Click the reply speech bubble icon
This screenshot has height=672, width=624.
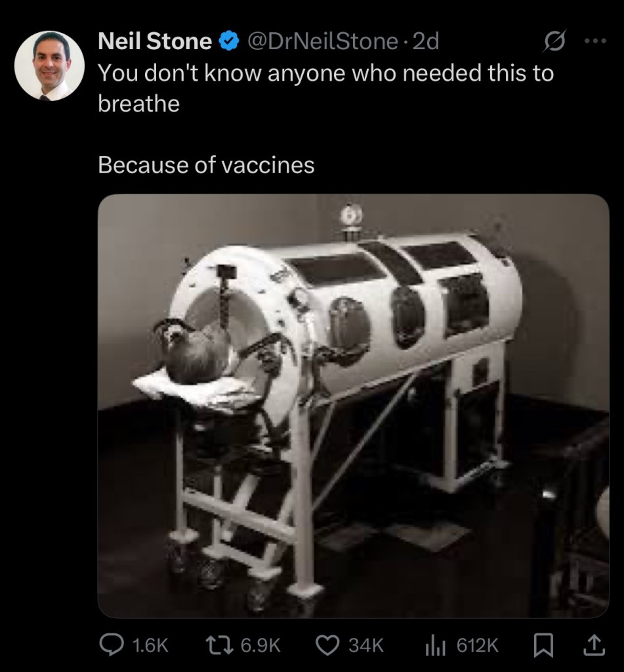[x=112, y=646]
